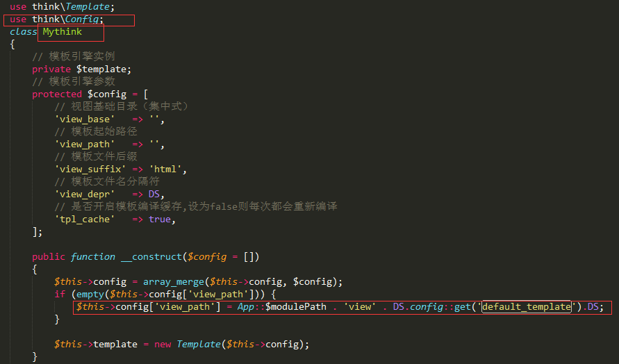Screen dimensions: 619x364
Task: Click the 'use think\Config;' import line
Action: [x=56, y=19]
